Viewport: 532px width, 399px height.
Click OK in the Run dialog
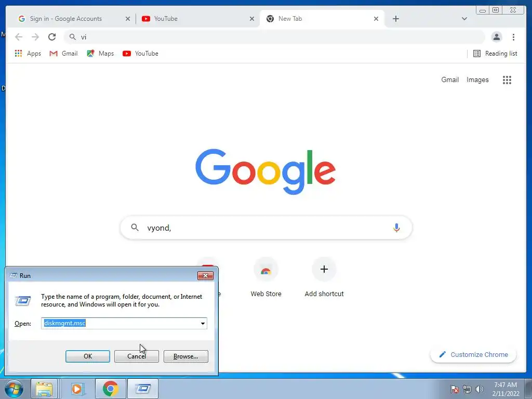[x=87, y=356]
